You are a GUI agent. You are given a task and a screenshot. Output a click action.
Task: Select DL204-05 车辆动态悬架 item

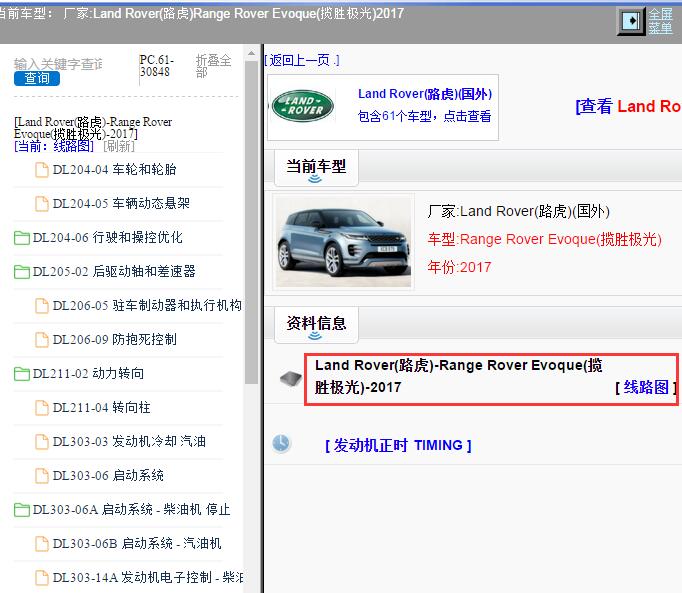121,204
